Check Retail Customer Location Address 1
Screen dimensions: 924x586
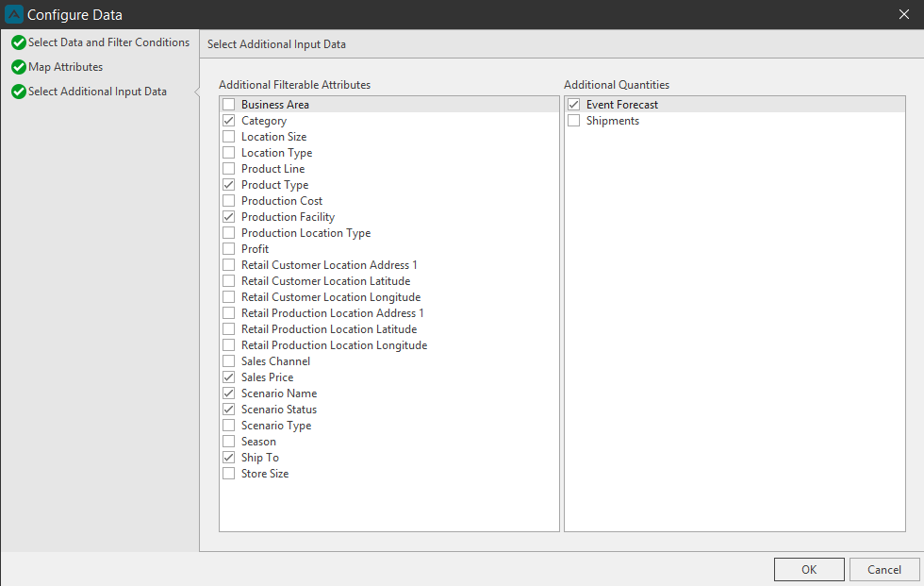(228, 265)
